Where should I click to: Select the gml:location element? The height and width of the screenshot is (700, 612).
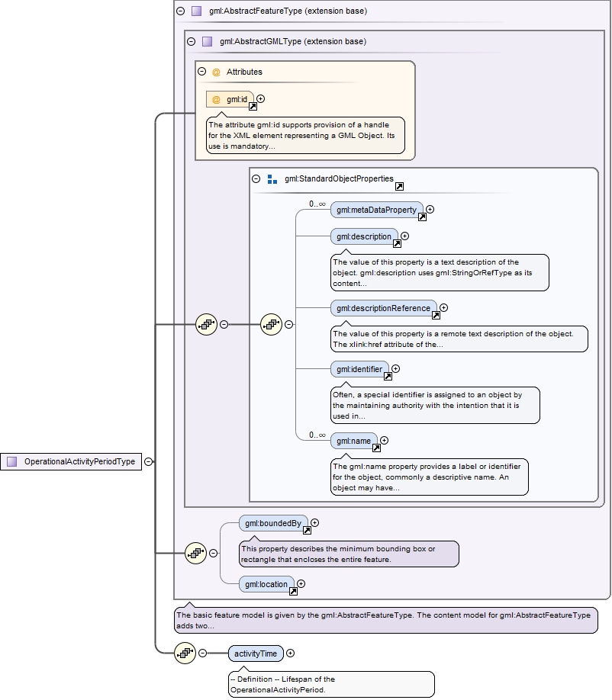pos(266,584)
